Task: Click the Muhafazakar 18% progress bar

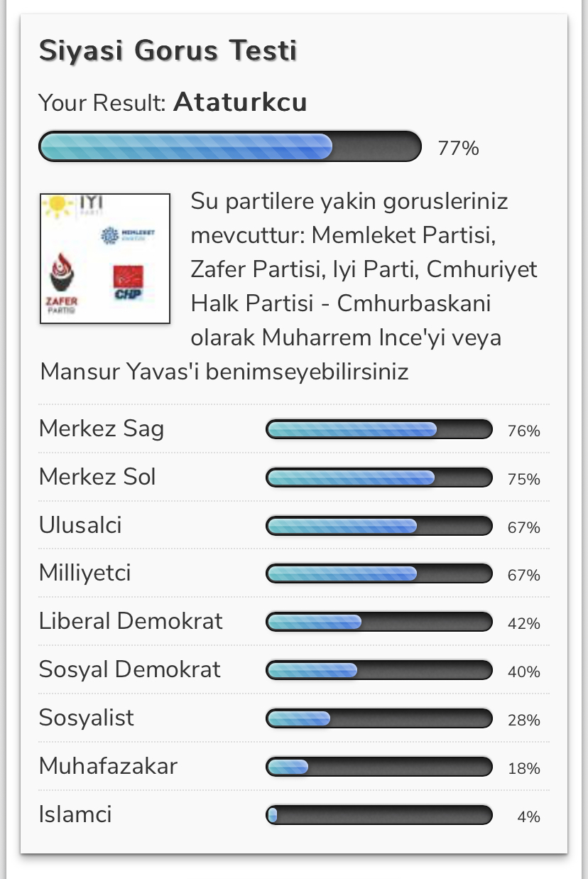Action: point(379,767)
